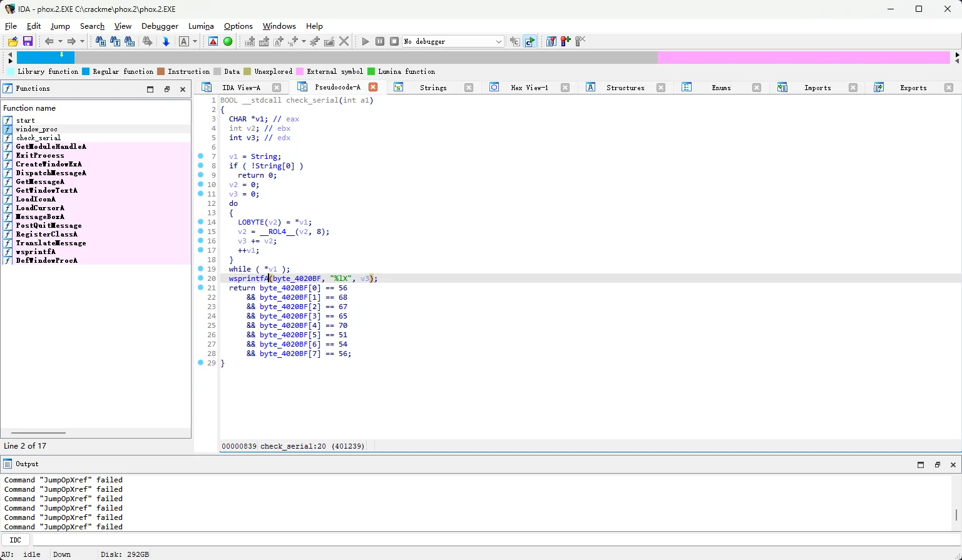Click the green circle toolbar icon
This screenshot has height=560, width=962.
coord(228,41)
